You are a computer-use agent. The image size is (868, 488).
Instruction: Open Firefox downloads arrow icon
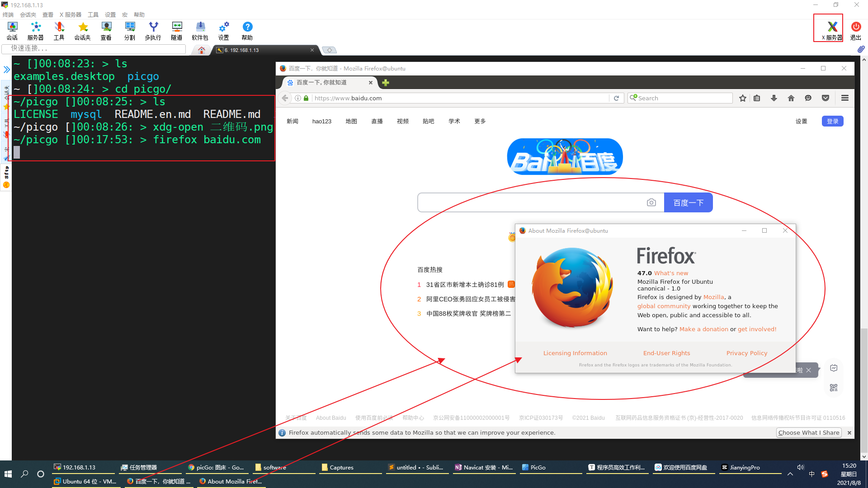pyautogui.click(x=774, y=98)
